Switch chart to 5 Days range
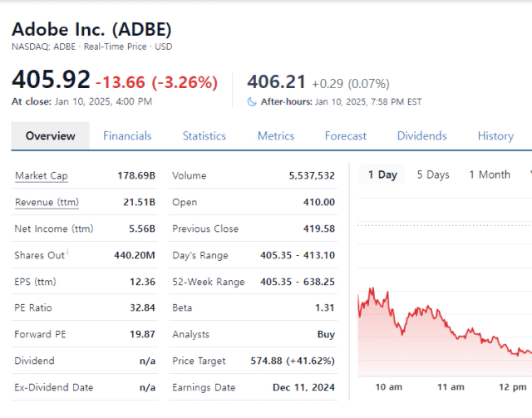 pyautogui.click(x=433, y=175)
